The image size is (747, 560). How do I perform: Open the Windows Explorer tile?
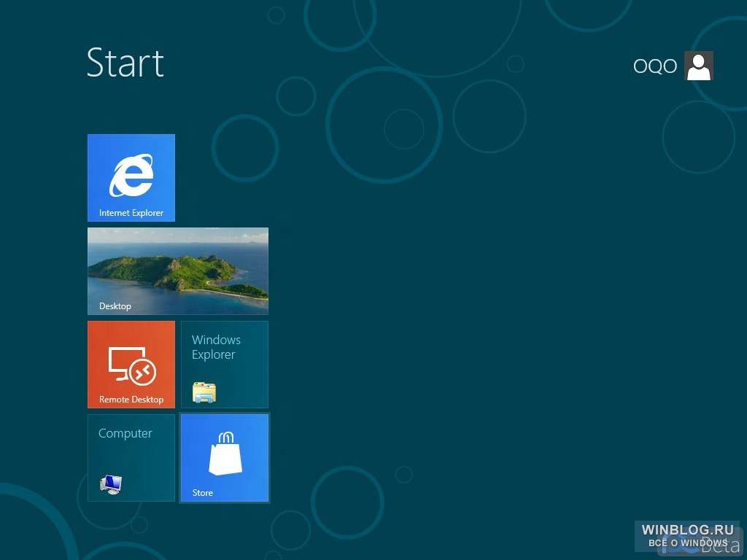click(225, 365)
